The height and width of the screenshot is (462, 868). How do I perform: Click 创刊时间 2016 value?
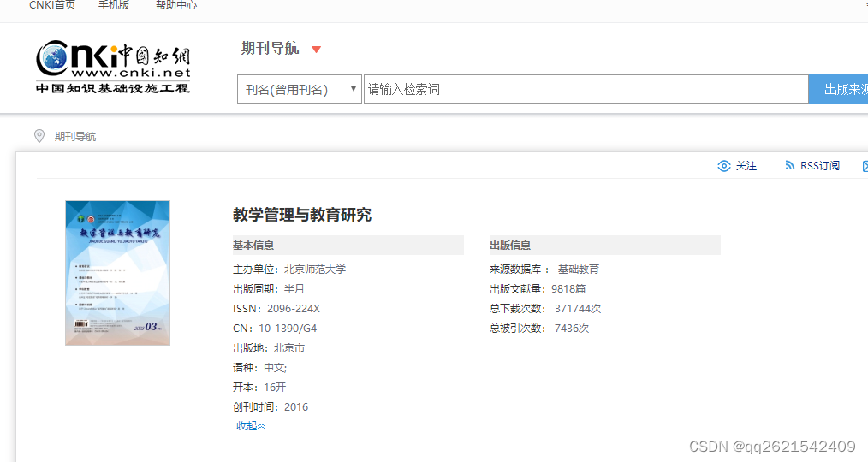click(x=296, y=407)
